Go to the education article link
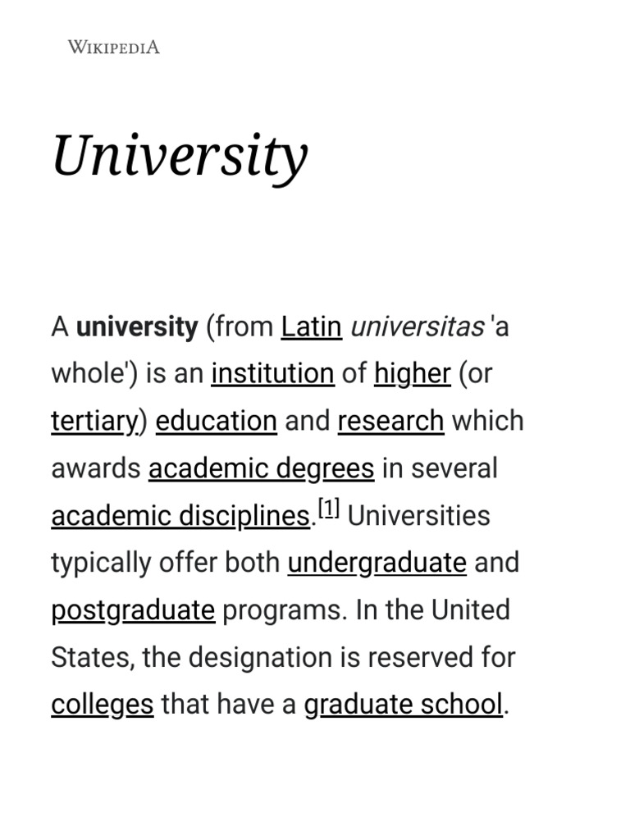 click(216, 421)
